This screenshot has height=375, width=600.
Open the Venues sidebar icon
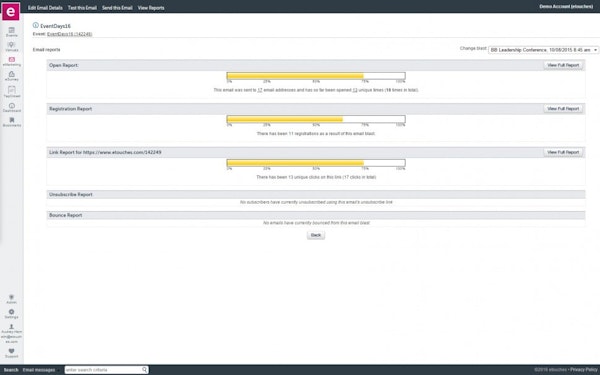[11, 45]
